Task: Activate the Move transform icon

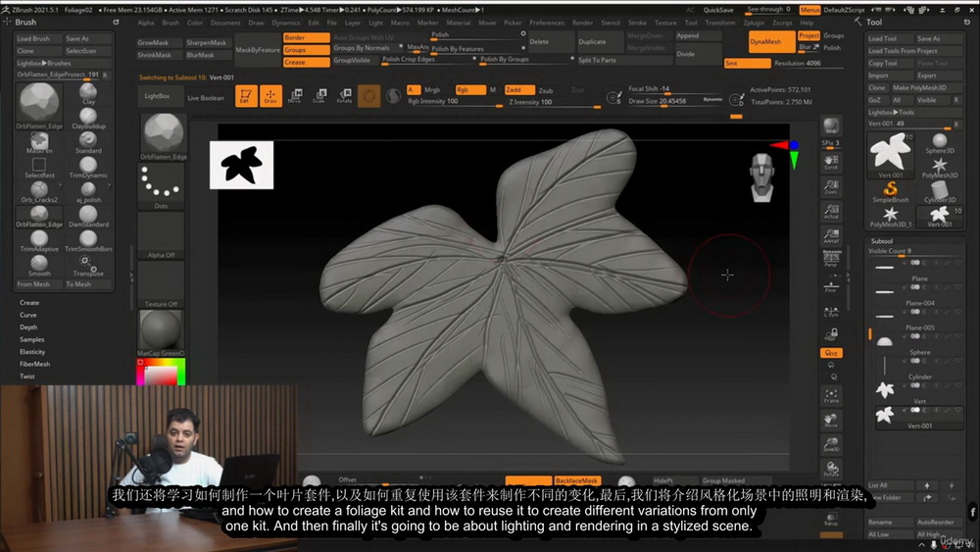Action: pyautogui.click(x=296, y=96)
